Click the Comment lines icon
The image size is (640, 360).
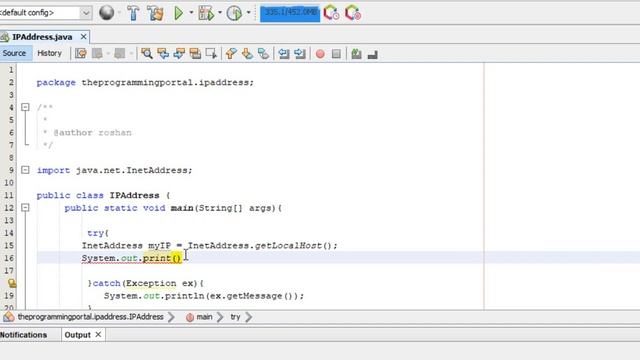pos(356,53)
